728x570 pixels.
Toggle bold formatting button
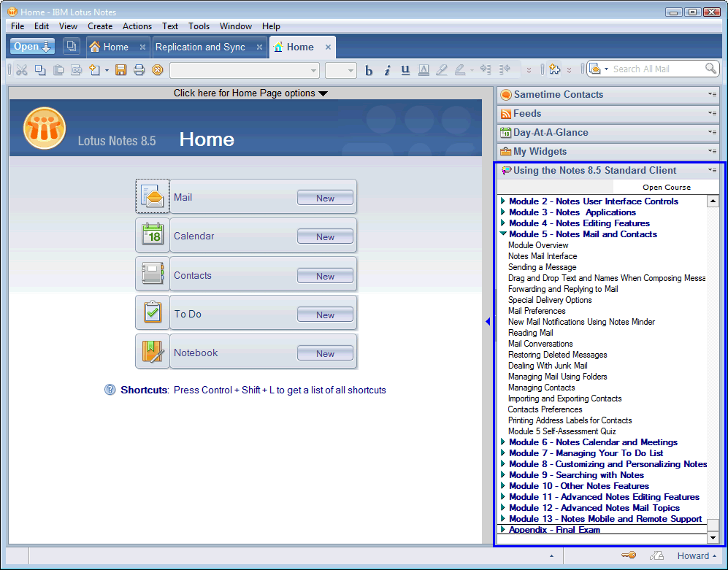click(x=369, y=70)
